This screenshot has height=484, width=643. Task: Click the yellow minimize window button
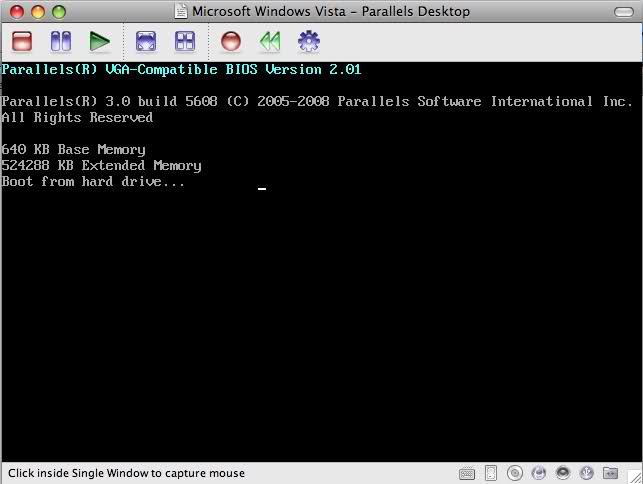[38, 11]
